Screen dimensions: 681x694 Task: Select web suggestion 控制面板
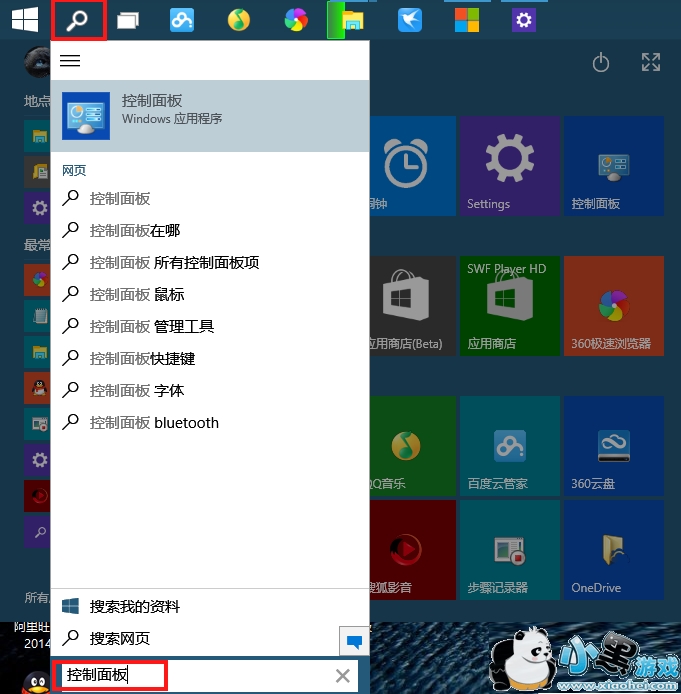tap(210, 199)
